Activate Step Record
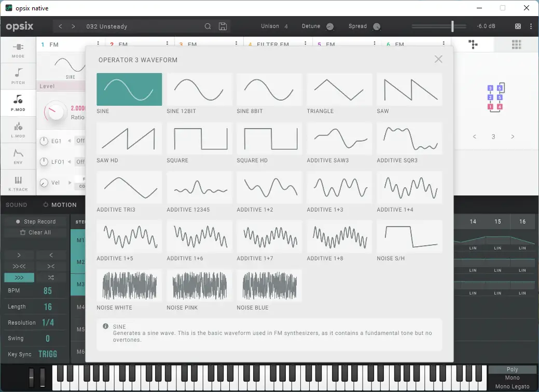The height and width of the screenshot is (392, 539). (x=35, y=221)
